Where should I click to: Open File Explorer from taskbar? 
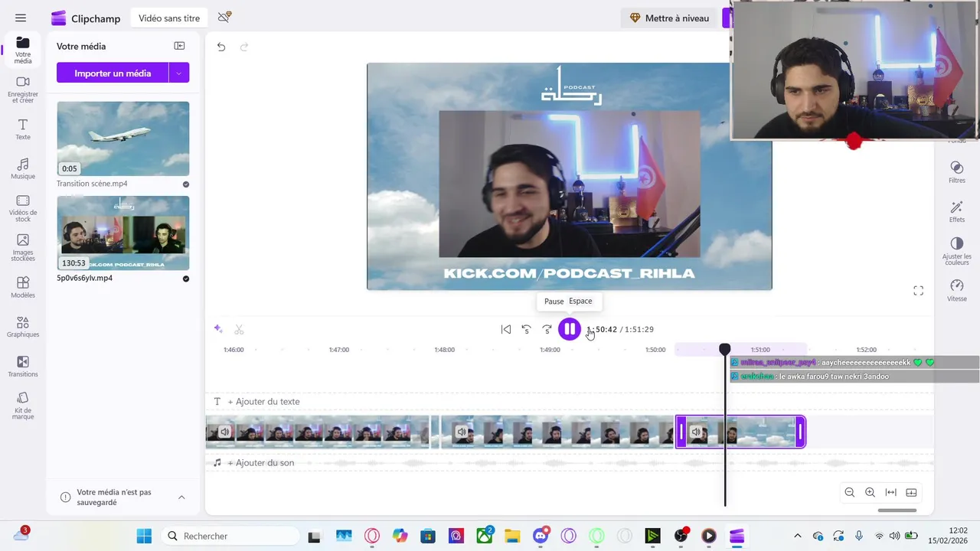[512, 536]
